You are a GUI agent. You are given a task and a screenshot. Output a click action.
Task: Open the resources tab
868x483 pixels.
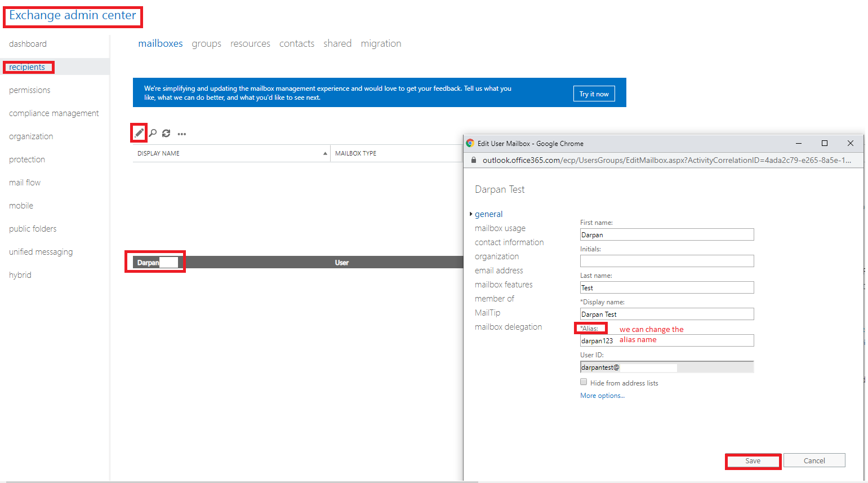coord(250,43)
